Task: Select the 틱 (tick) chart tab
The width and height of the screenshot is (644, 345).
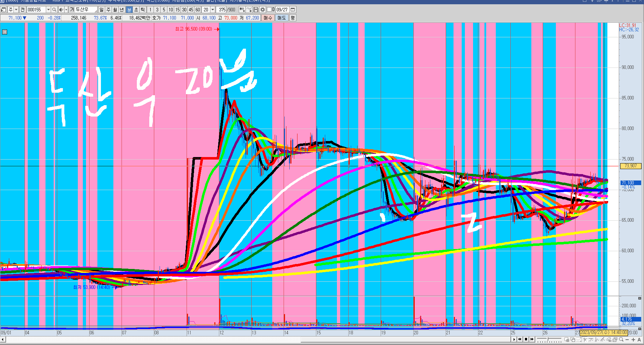Action: point(143,10)
